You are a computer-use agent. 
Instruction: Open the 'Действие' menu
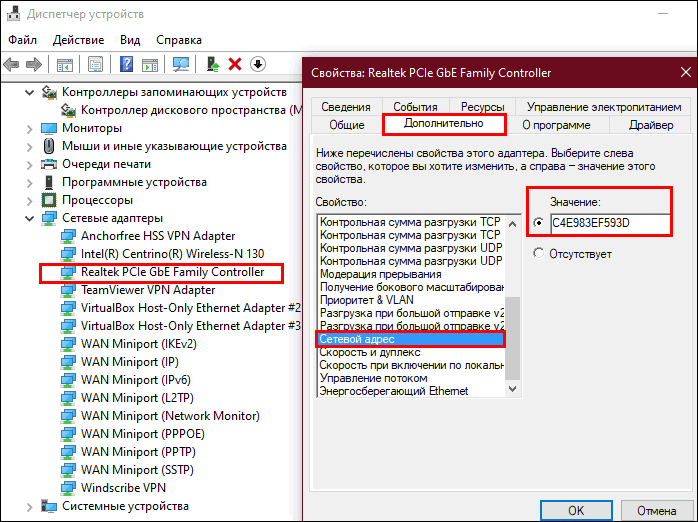(x=78, y=40)
